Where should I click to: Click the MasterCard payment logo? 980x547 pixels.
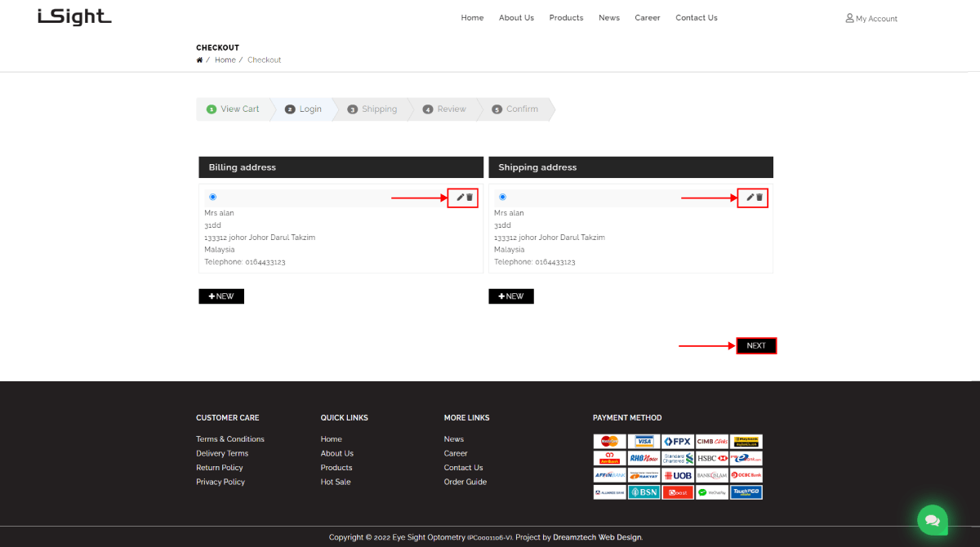pos(610,442)
